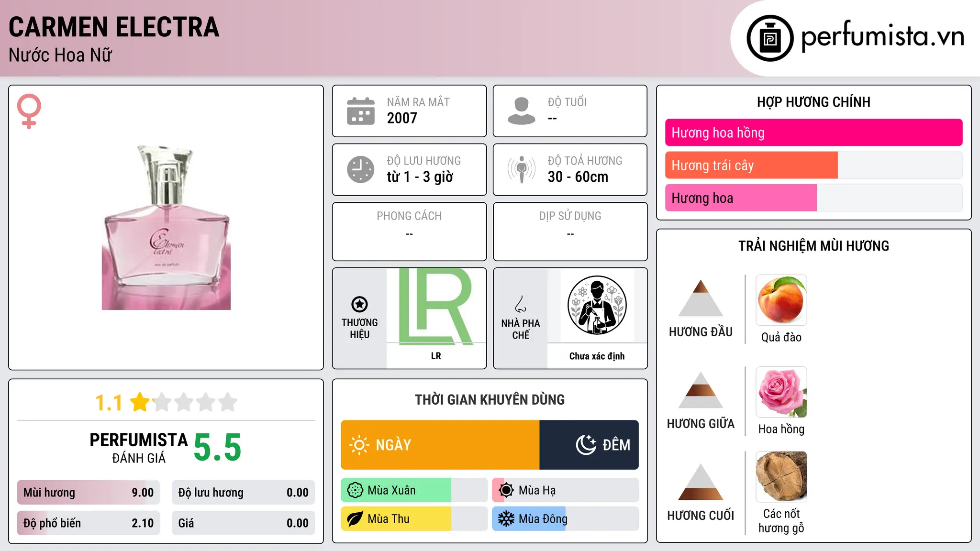Click the sun icon in the Ngày bar
980x551 pixels.
coord(359,445)
